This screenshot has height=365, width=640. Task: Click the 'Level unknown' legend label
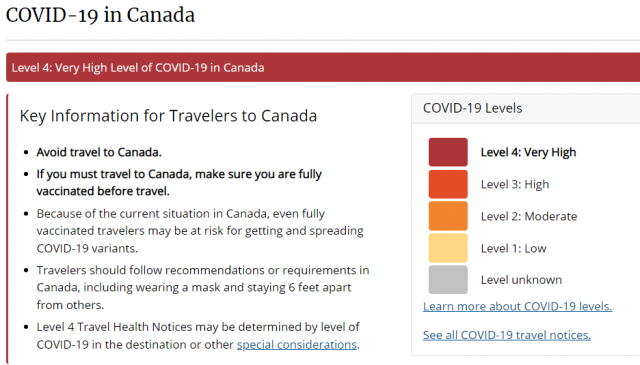coord(521,280)
